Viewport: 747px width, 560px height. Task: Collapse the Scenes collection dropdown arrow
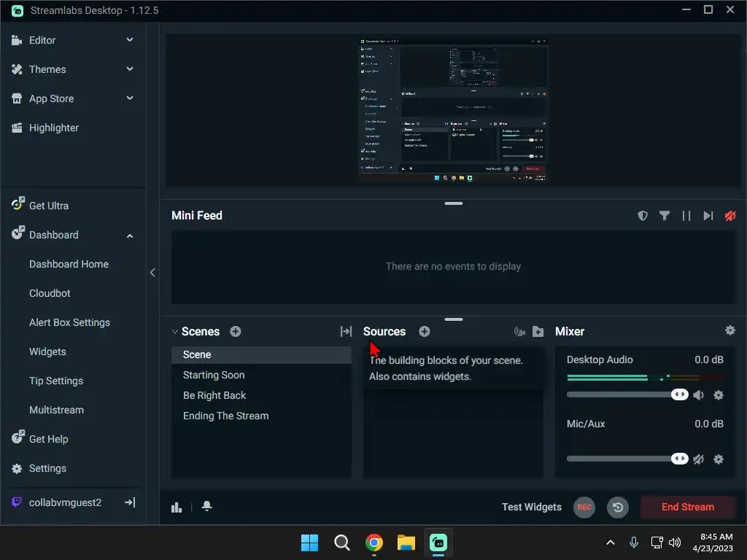click(x=175, y=332)
